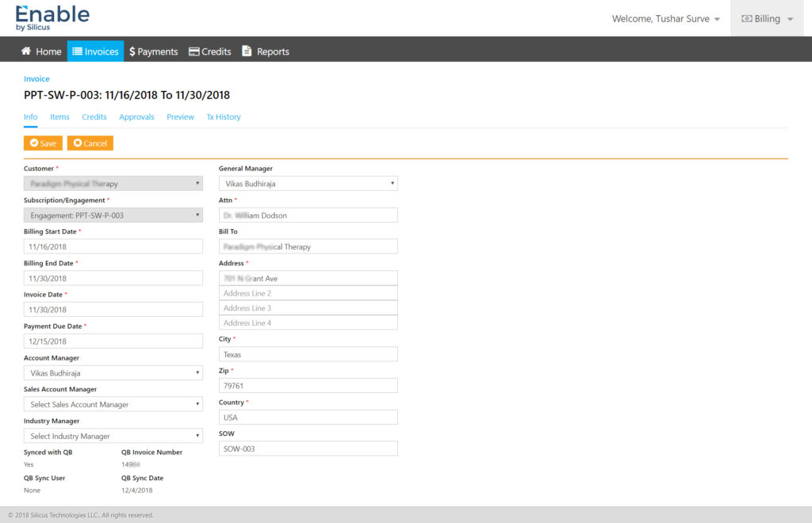Click the QB Sync Date value 12/4/2018
812x523 pixels.
click(x=136, y=491)
